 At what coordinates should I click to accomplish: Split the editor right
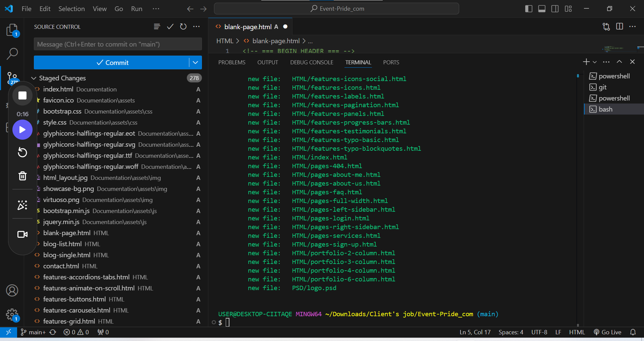tap(620, 26)
